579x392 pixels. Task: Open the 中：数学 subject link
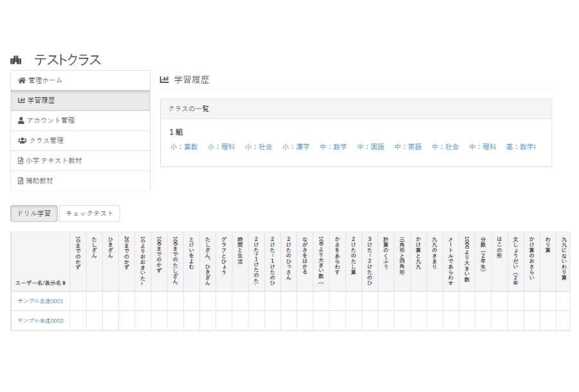click(333, 147)
